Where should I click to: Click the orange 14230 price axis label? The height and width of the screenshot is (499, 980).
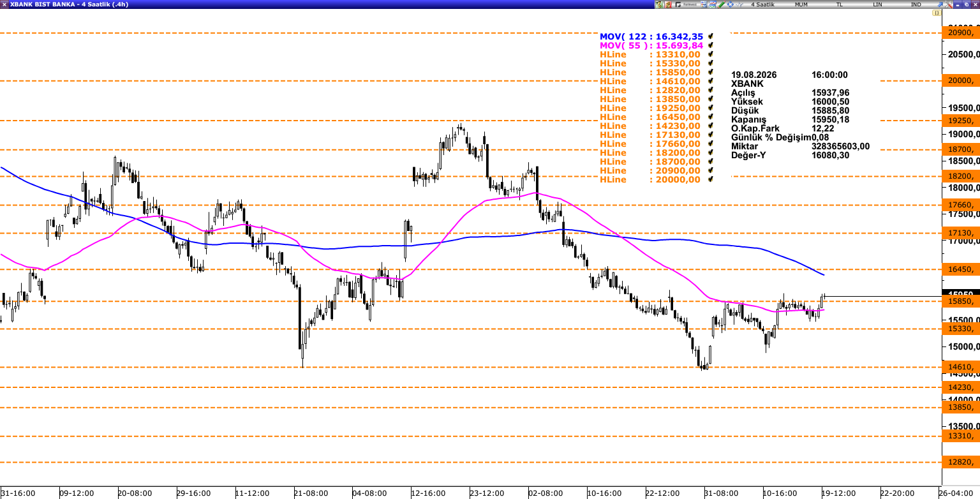961,387
